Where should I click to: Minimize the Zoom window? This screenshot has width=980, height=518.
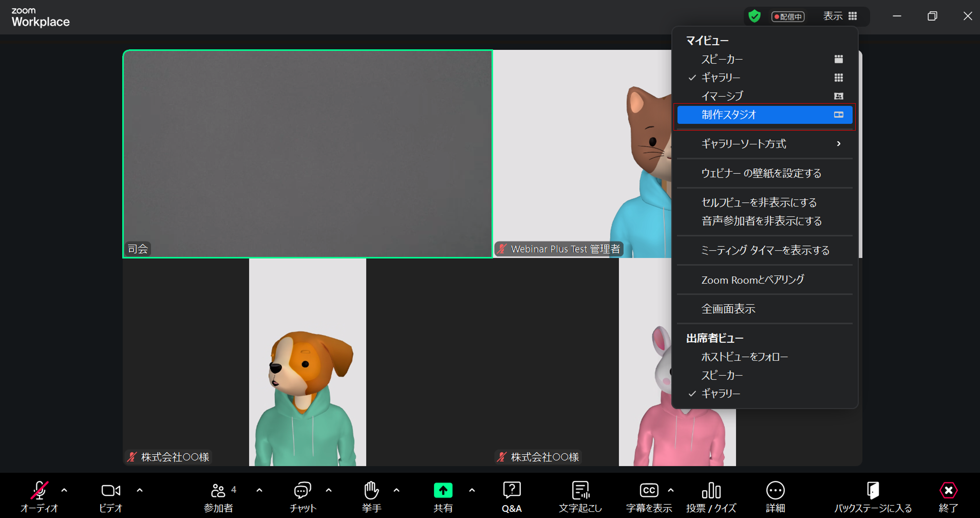tap(897, 16)
